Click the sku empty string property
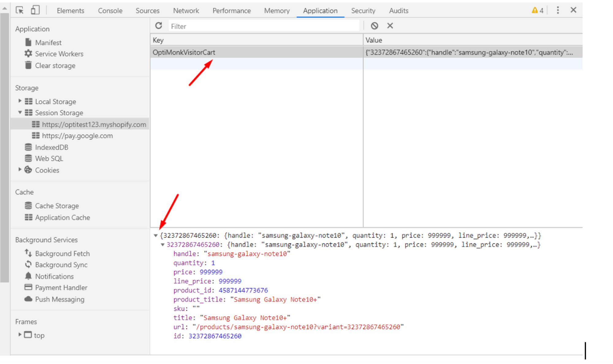Screen dimensions: 613x364 click(x=186, y=309)
